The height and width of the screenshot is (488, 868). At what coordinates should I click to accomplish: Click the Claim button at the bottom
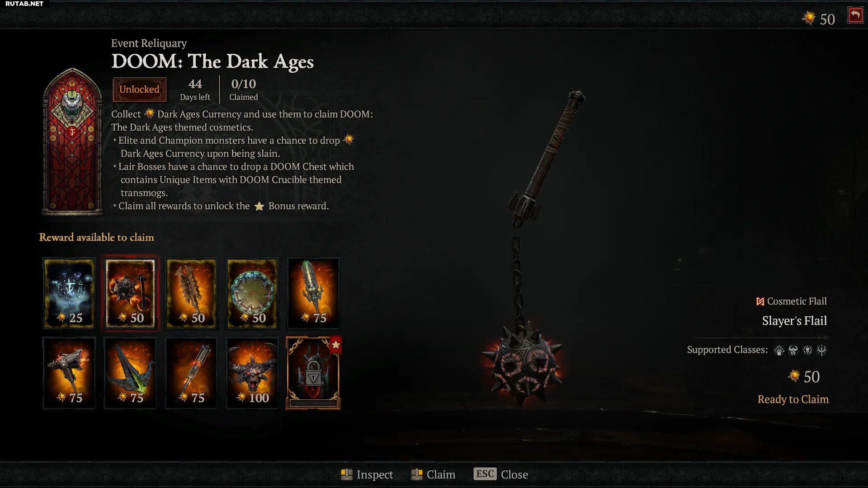click(x=433, y=474)
